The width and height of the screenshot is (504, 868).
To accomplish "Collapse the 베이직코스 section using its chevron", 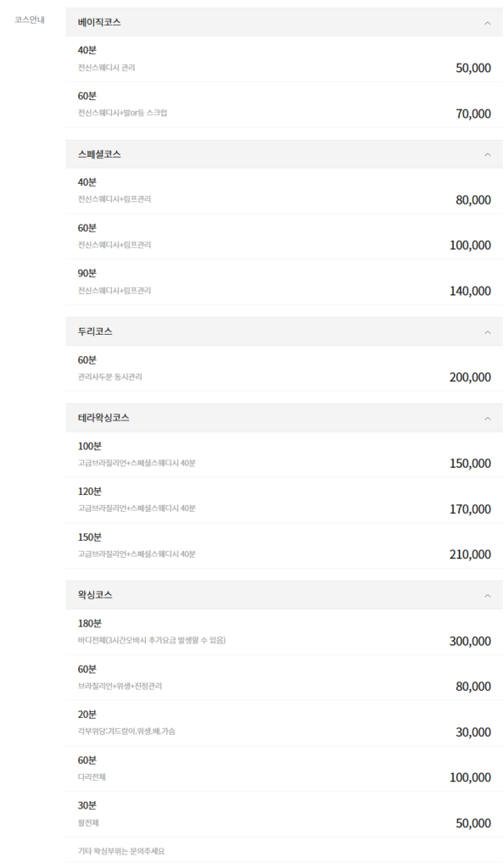I will point(488,23).
